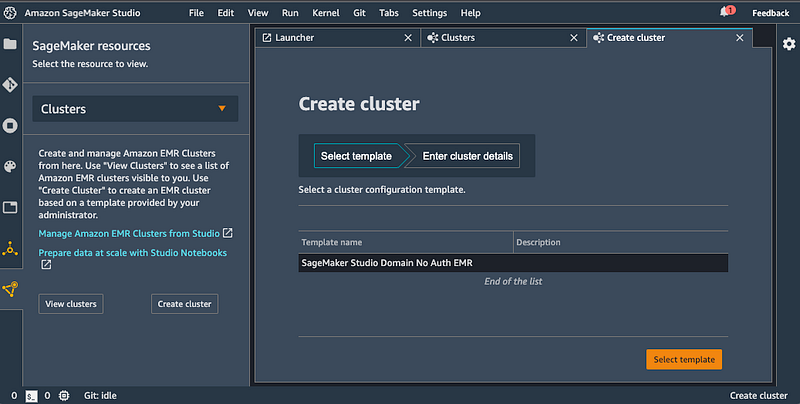Click the kernel chip icon in status bar
800x404 pixels.
(64, 396)
